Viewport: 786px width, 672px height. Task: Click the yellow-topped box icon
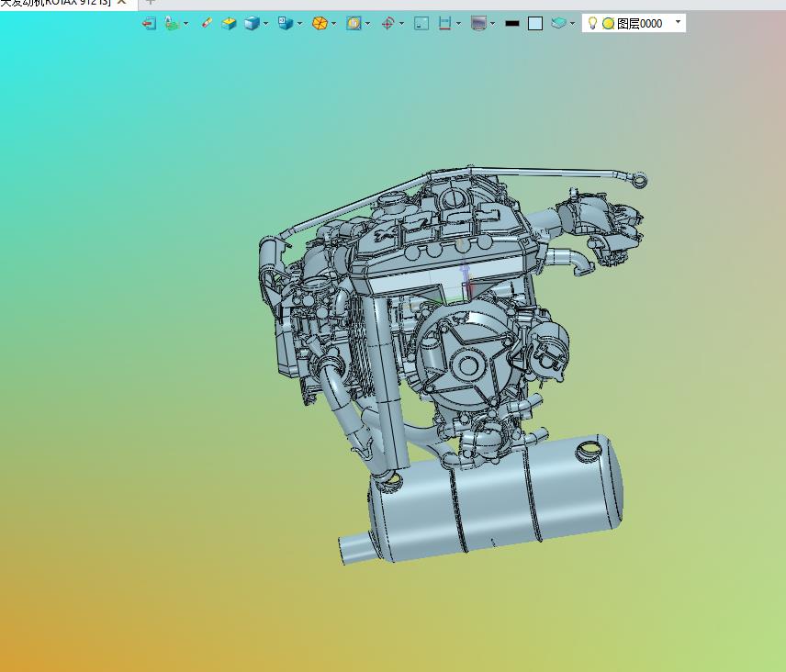click(229, 23)
